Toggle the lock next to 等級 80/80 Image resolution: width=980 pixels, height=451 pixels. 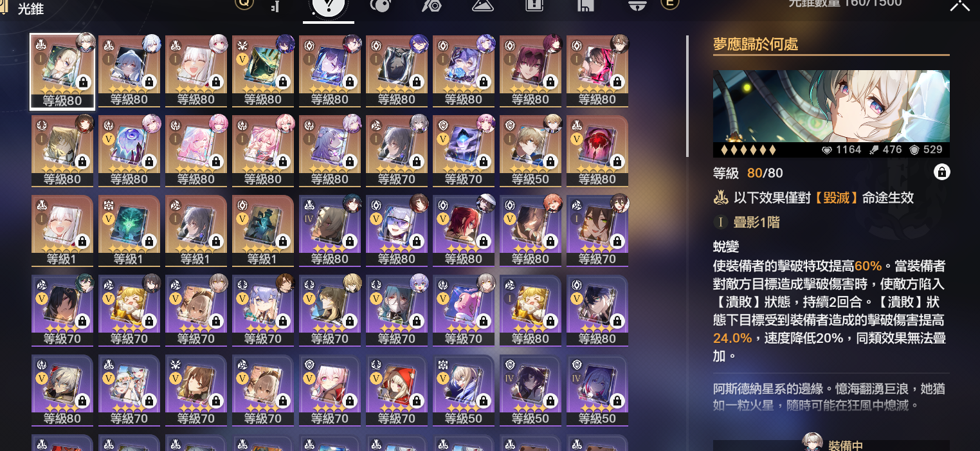click(x=941, y=172)
